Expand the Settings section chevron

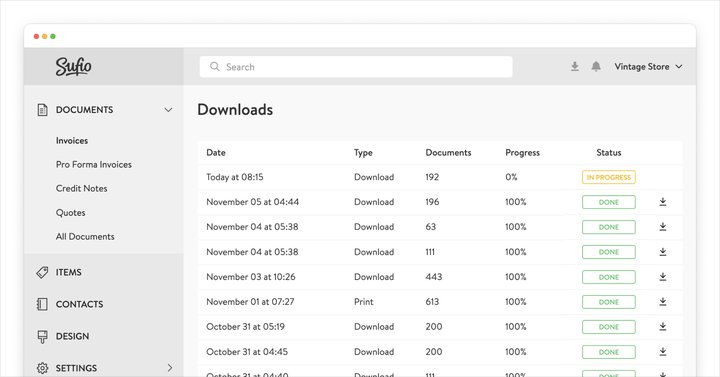[170, 368]
